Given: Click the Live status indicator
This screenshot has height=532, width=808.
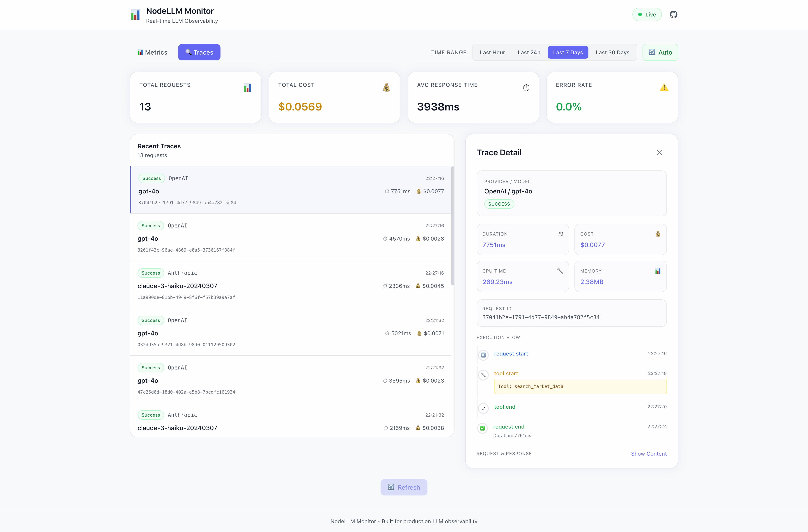Looking at the screenshot, I should pos(647,14).
